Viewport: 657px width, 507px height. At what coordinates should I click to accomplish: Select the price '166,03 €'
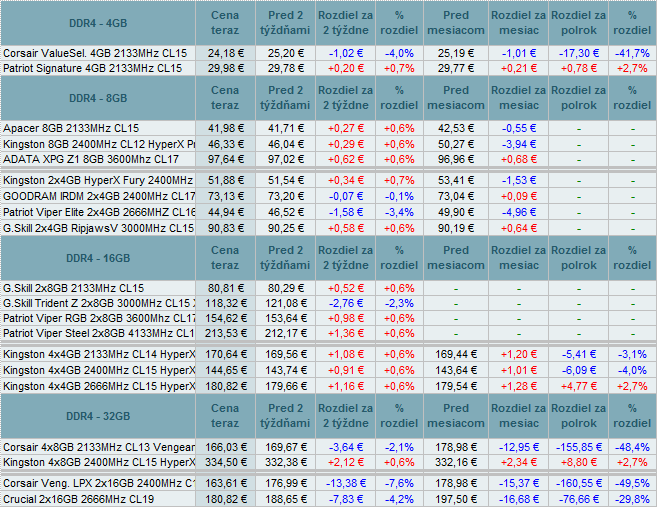coord(226,447)
